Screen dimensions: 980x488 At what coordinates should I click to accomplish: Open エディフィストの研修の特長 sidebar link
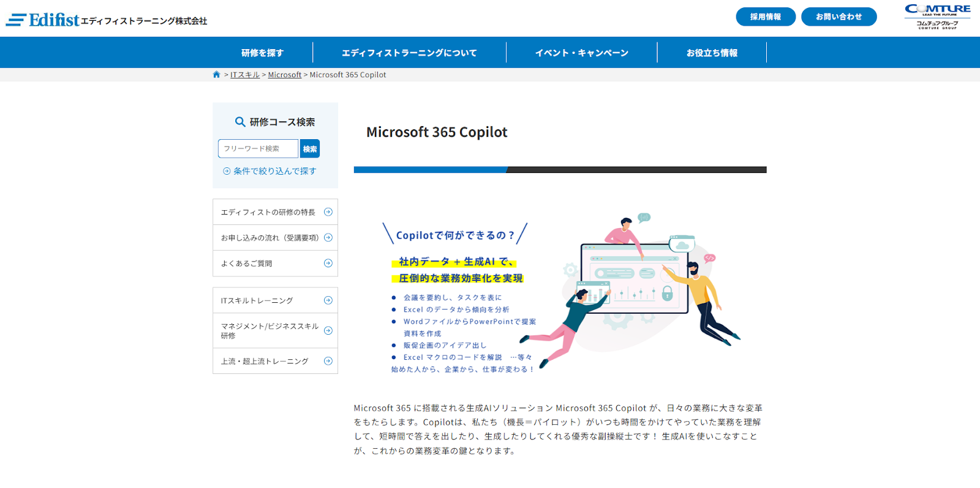pos(275,212)
